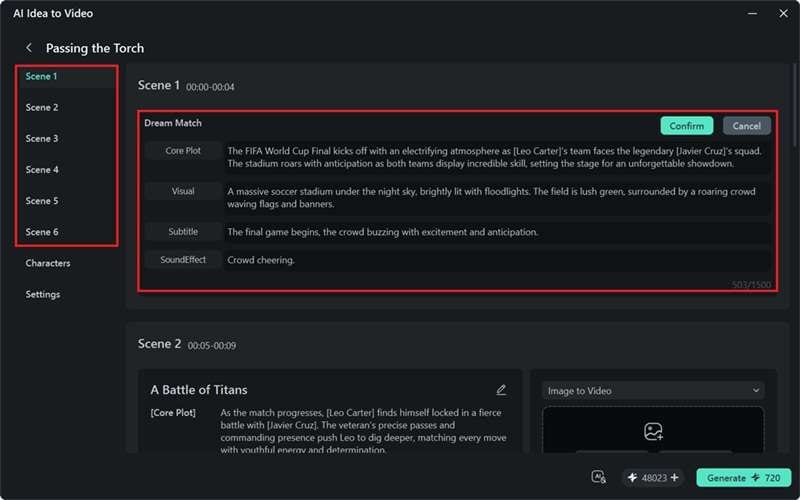The width and height of the screenshot is (800, 500).
Task: Click the Generate 720 button
Action: pos(743,478)
